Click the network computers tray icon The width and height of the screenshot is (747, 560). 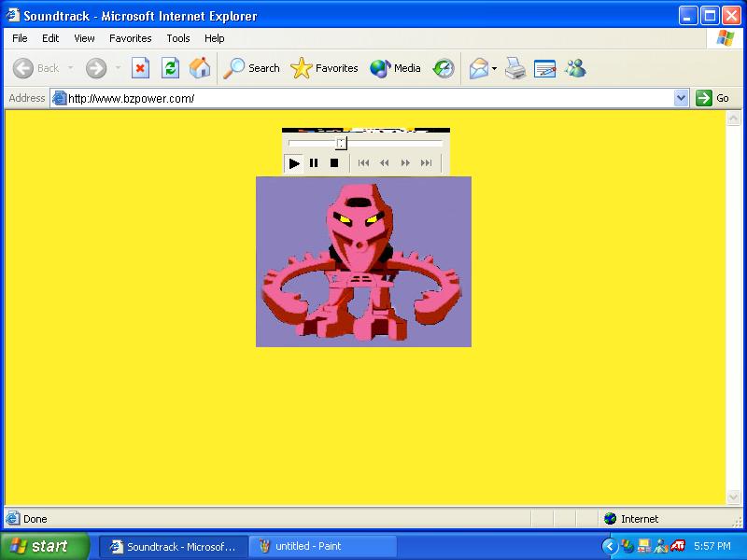coord(644,546)
